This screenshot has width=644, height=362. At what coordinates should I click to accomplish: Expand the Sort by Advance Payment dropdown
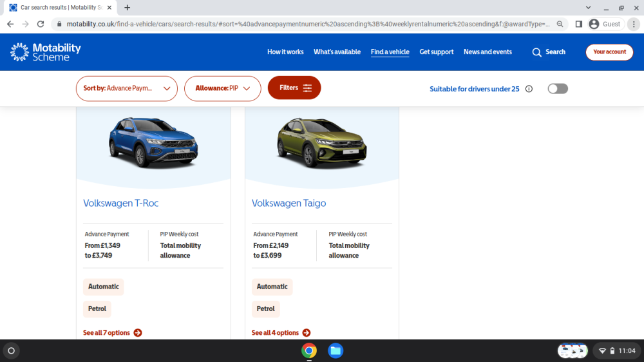[126, 88]
